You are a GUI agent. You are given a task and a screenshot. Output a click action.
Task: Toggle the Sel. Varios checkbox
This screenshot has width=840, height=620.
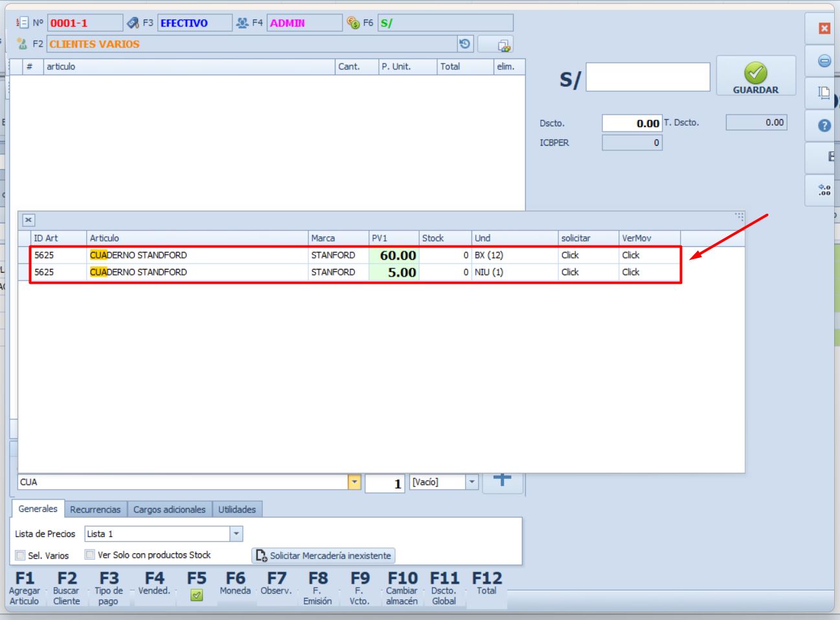coord(21,555)
